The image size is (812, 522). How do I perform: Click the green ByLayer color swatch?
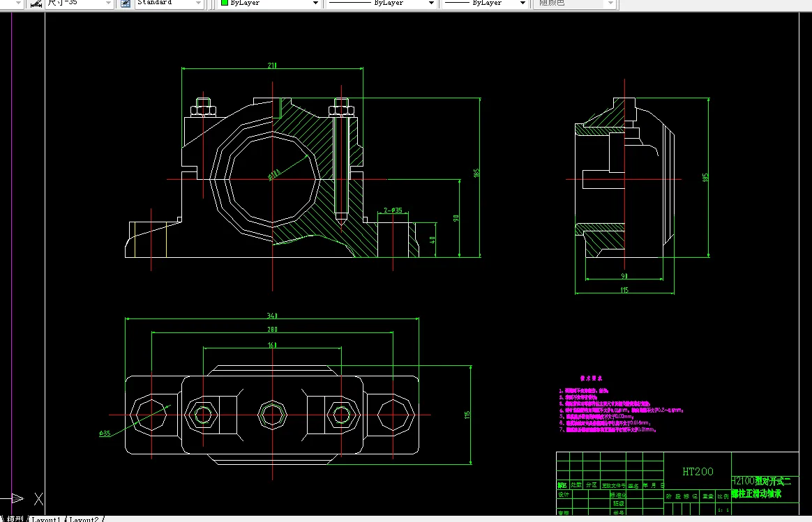pyautogui.click(x=225, y=3)
